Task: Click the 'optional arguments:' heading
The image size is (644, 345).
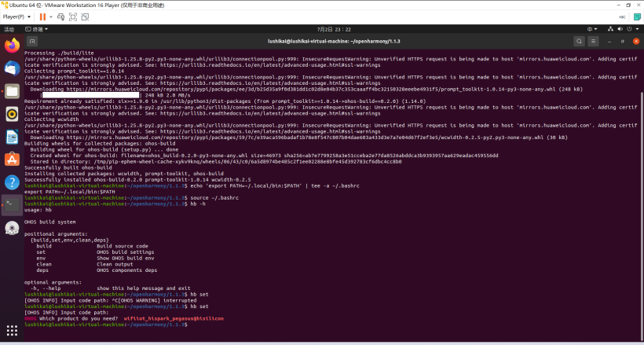Action: [x=53, y=282]
